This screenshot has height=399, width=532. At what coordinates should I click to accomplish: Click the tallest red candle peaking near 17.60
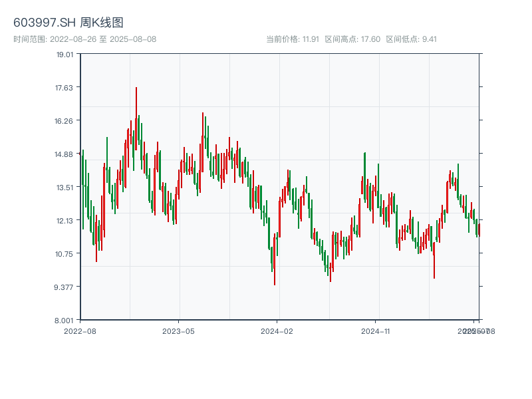pos(136,119)
